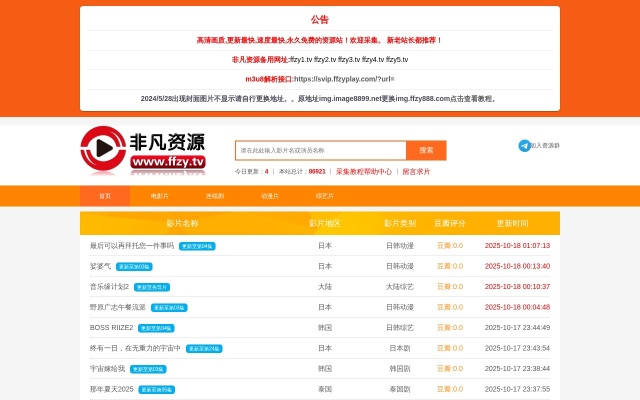Open the 采集教程帮助中心 help link
The height and width of the screenshot is (400, 640).
tap(363, 172)
